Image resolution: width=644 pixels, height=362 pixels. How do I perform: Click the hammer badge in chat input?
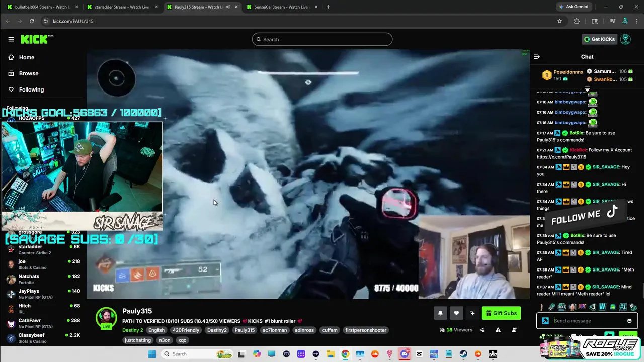tap(545, 321)
